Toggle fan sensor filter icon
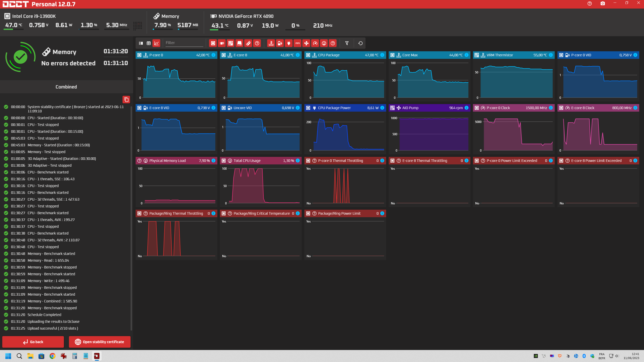Image resolution: width=644 pixels, height=362 pixels. (x=306, y=43)
